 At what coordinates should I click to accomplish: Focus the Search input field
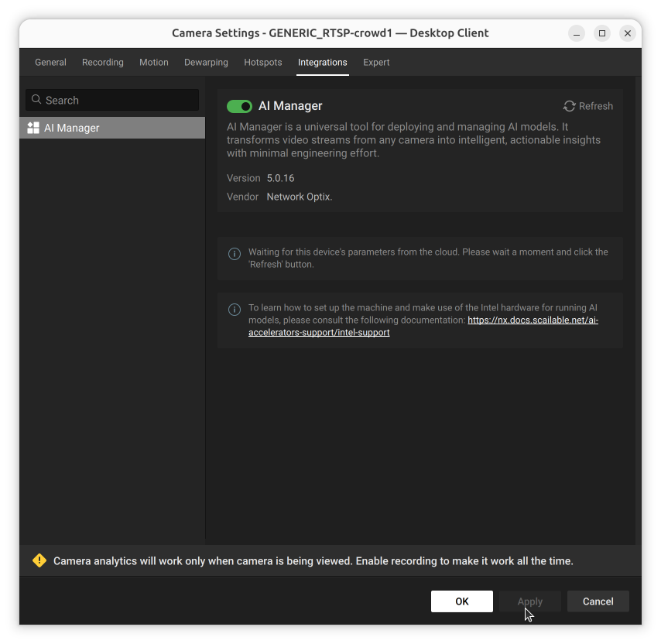coord(112,100)
